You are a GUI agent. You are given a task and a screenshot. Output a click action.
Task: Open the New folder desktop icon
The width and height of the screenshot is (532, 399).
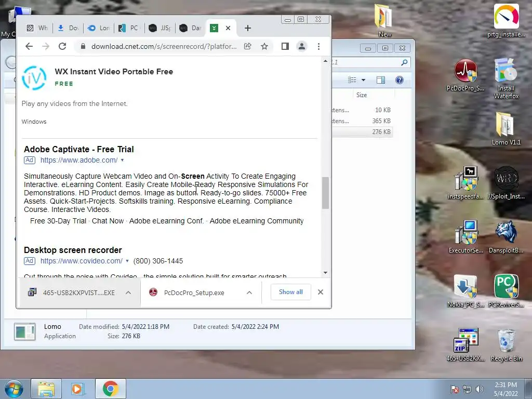385,21
